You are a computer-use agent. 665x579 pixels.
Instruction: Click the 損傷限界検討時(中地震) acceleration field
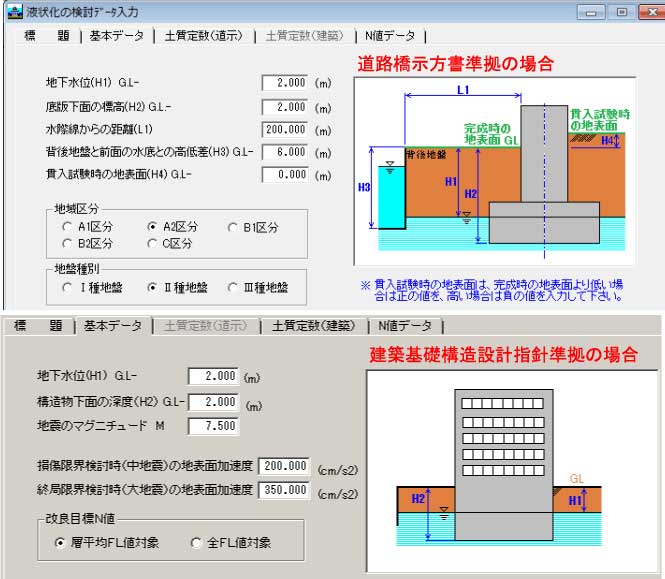285,467
